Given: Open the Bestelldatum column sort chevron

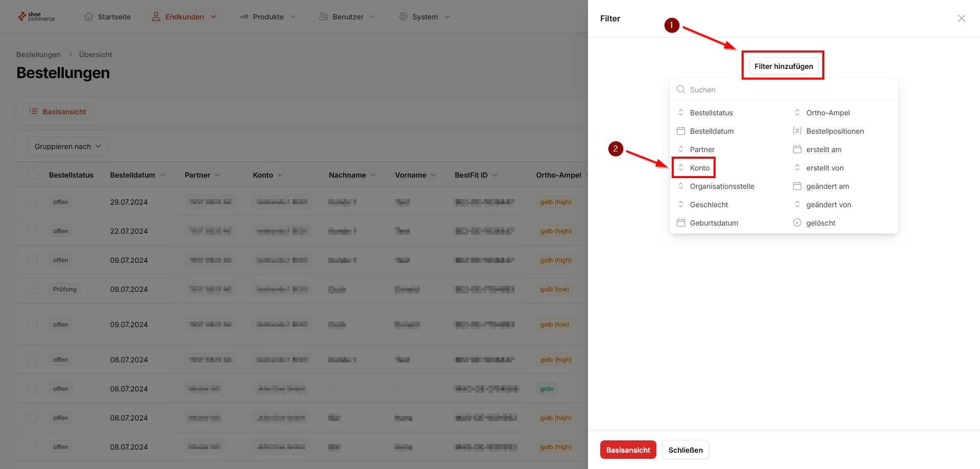Looking at the screenshot, I should 162,175.
